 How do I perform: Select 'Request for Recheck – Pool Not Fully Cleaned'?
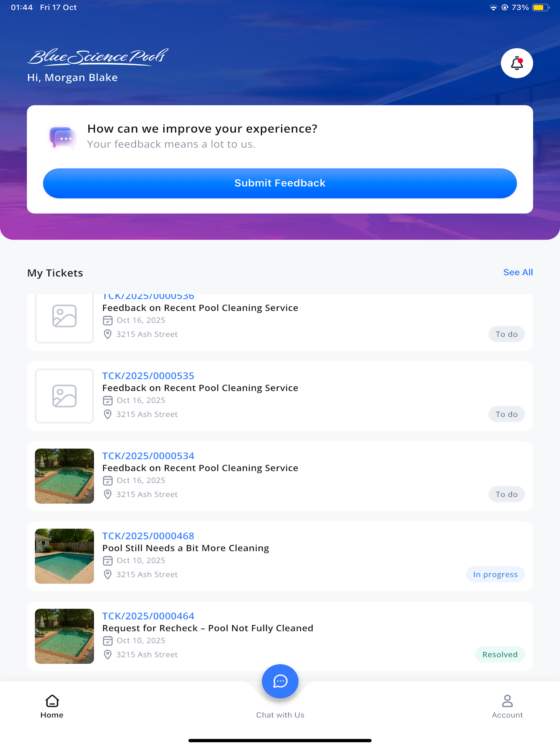[x=208, y=628]
